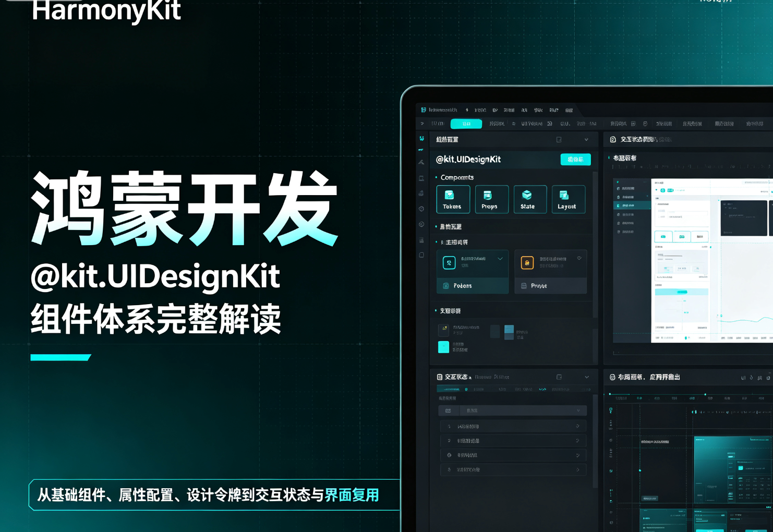This screenshot has width=773, height=532.
Task: Click the cyan dot marker left of the teal artboard
Action: pos(640,470)
